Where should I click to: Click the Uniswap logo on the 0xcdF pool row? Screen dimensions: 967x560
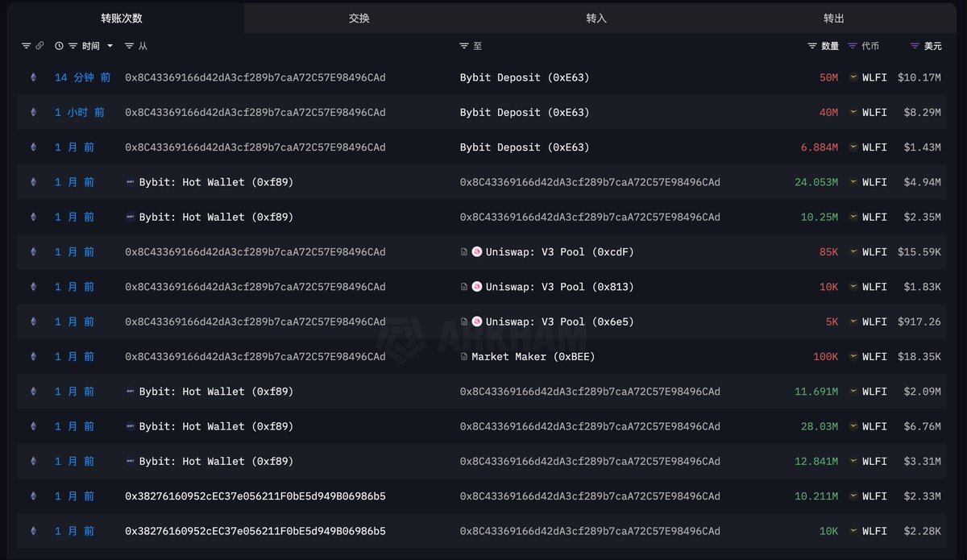(x=477, y=252)
